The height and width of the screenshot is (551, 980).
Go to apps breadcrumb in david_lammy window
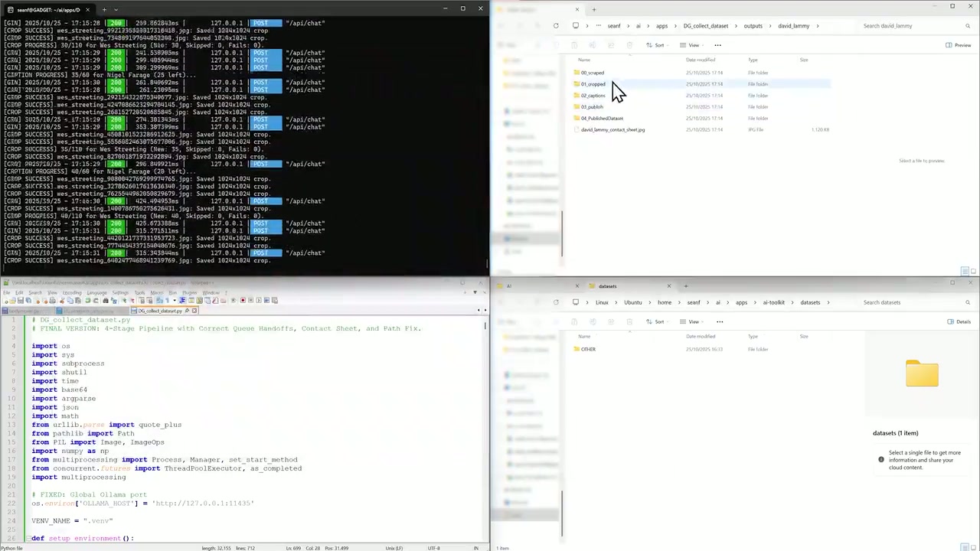click(x=661, y=26)
